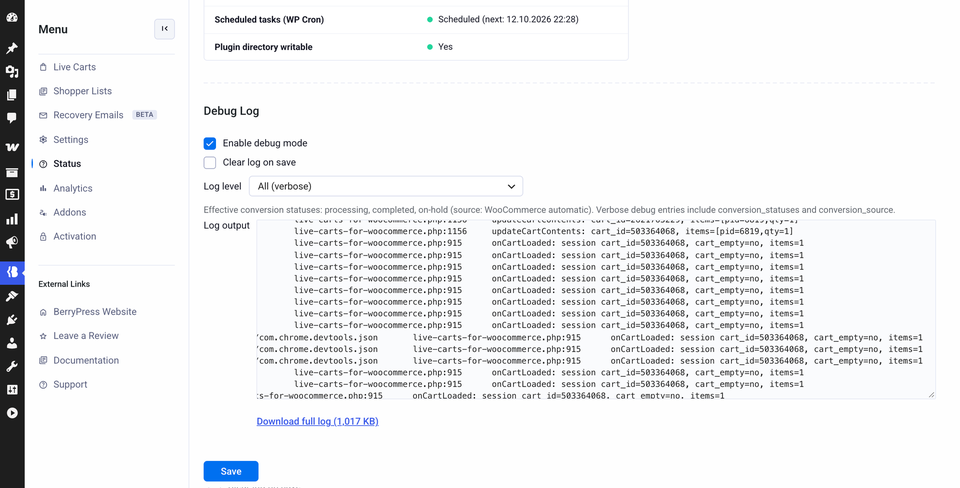Click the Debug Log heading
Screen dimensions: 960x488
click(x=231, y=111)
